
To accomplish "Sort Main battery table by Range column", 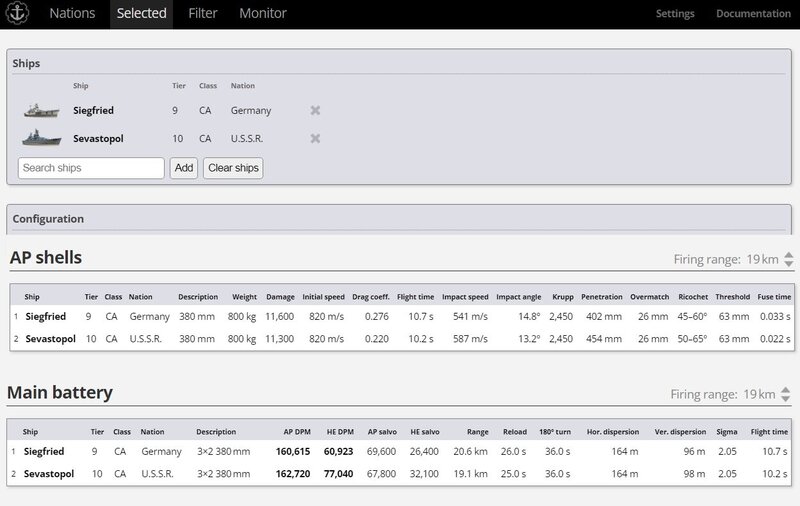I will tap(478, 432).
